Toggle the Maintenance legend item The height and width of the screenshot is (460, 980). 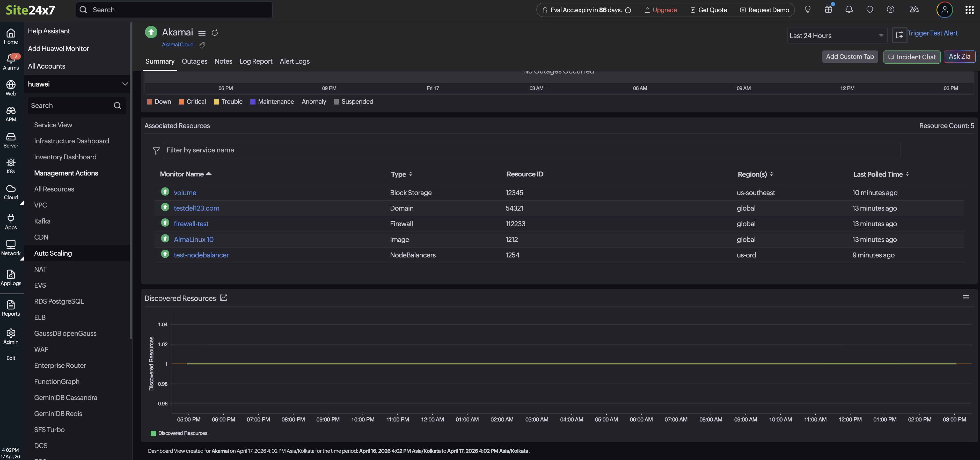coord(272,101)
